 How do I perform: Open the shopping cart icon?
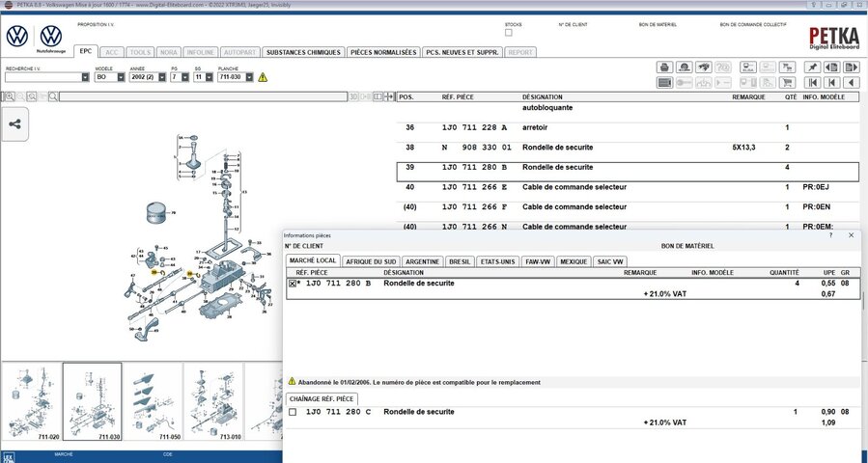click(x=787, y=82)
